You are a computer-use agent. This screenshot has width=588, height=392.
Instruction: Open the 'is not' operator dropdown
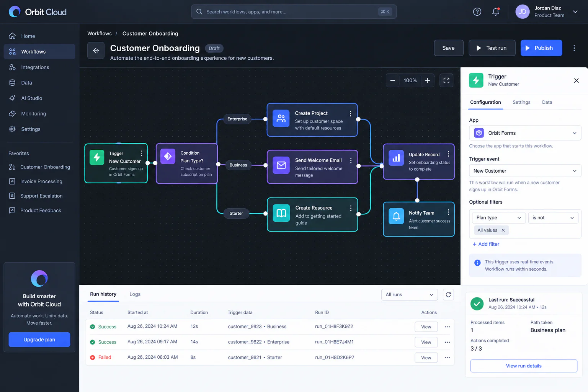pyautogui.click(x=553, y=217)
